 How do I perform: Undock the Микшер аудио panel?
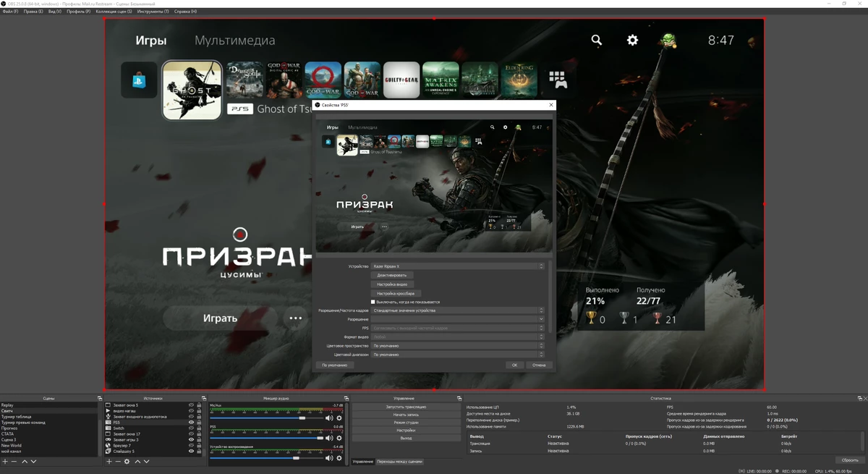347,398
